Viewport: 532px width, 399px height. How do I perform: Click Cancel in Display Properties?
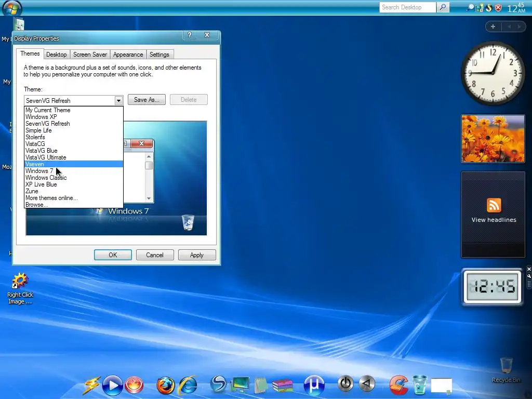click(155, 255)
